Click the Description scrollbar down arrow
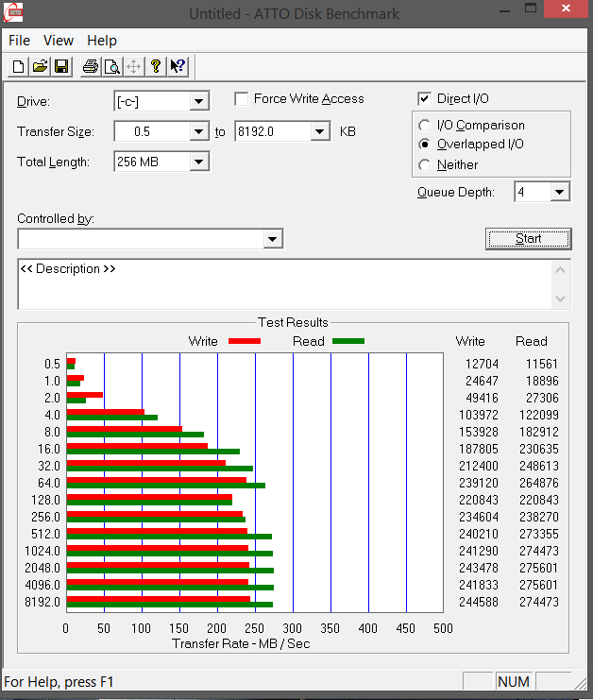Screen dimensions: 593x700 coord(561,299)
